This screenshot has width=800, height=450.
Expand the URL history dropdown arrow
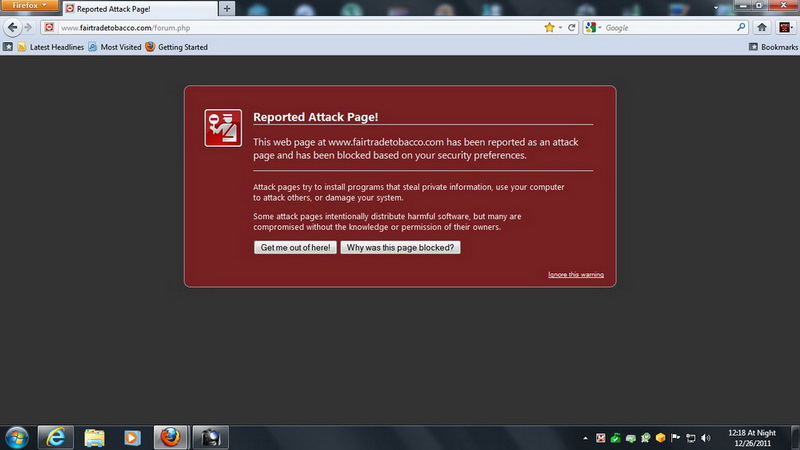pos(560,28)
